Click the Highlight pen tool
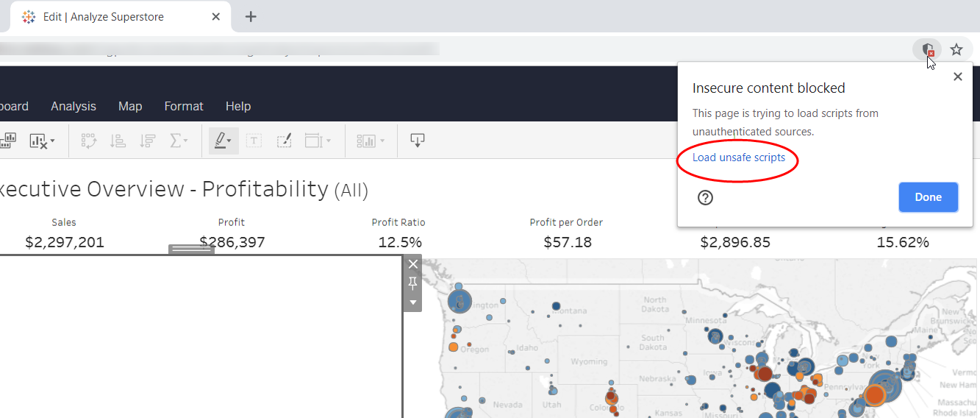980x418 pixels. (223, 141)
